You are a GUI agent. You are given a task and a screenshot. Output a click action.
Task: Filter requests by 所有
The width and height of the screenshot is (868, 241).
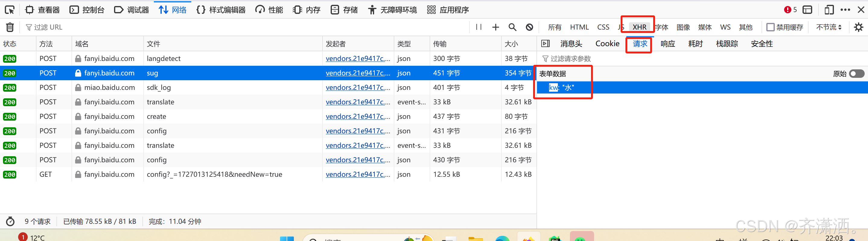pyautogui.click(x=555, y=27)
